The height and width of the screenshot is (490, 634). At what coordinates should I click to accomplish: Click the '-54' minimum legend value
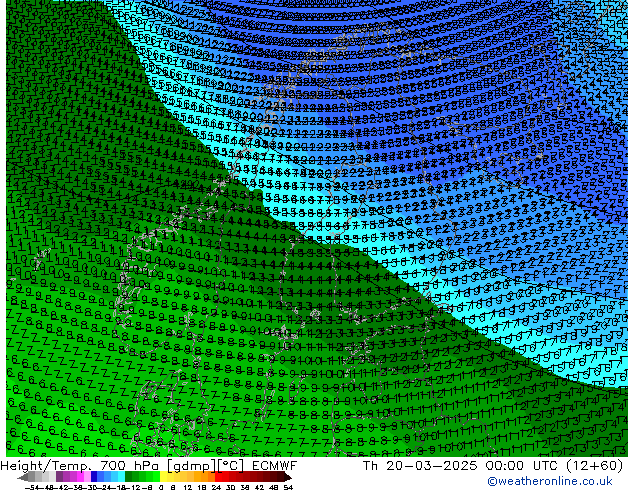click(x=32, y=487)
